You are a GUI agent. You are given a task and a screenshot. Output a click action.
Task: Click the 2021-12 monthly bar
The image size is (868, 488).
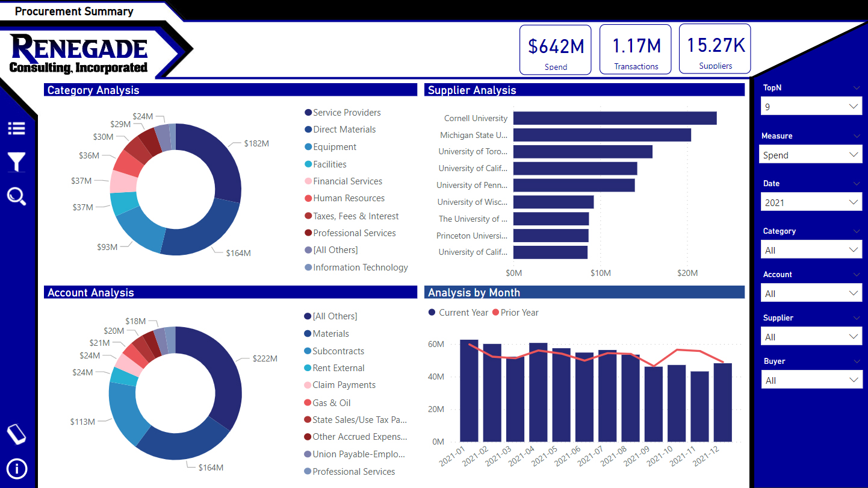click(x=722, y=402)
